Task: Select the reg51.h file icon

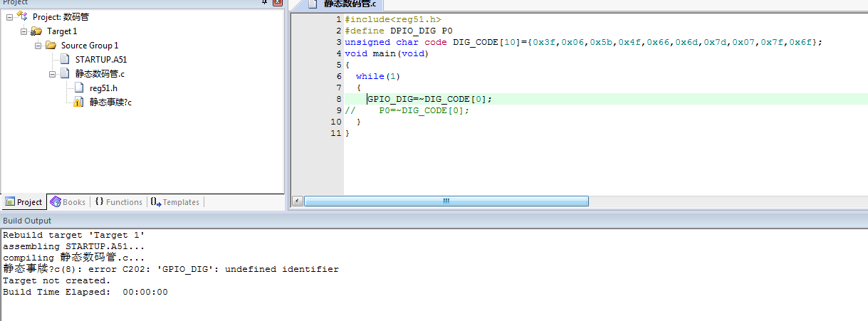Action: tap(79, 88)
